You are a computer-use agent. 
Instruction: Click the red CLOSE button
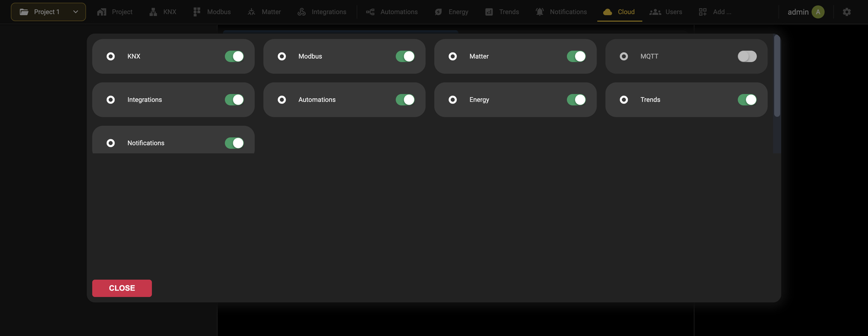pos(122,288)
